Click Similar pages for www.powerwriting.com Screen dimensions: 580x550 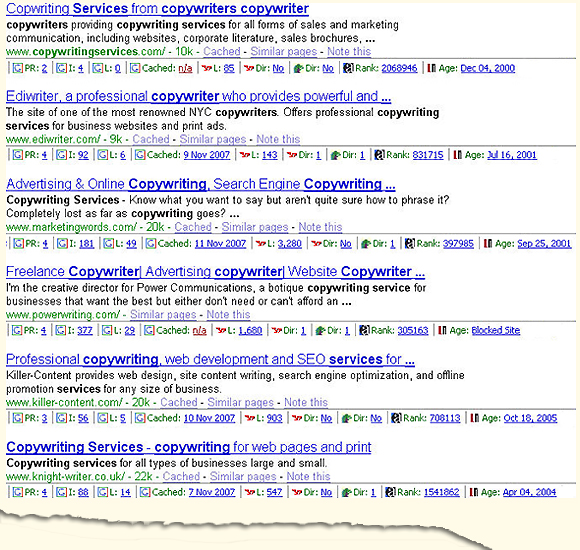pyautogui.click(x=163, y=314)
